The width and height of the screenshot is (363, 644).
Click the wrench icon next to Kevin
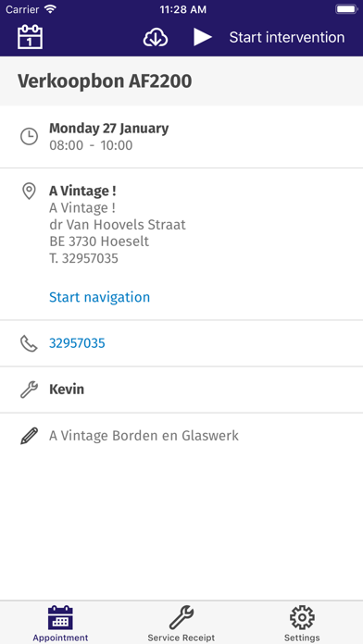click(30, 390)
